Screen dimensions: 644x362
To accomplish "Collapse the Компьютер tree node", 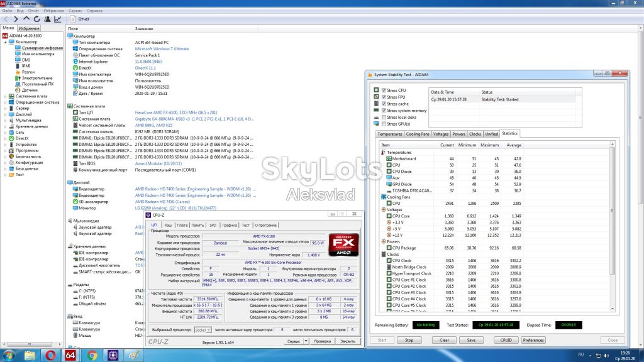I will tap(5, 42).
